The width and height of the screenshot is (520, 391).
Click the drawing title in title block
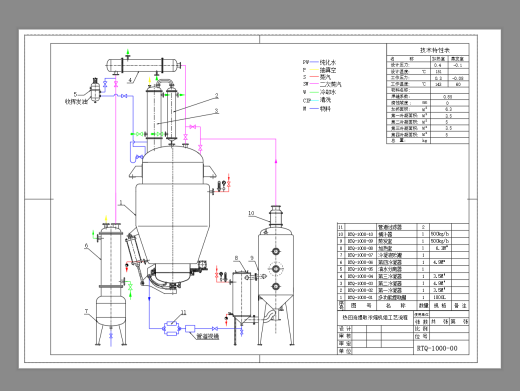pos(375,318)
